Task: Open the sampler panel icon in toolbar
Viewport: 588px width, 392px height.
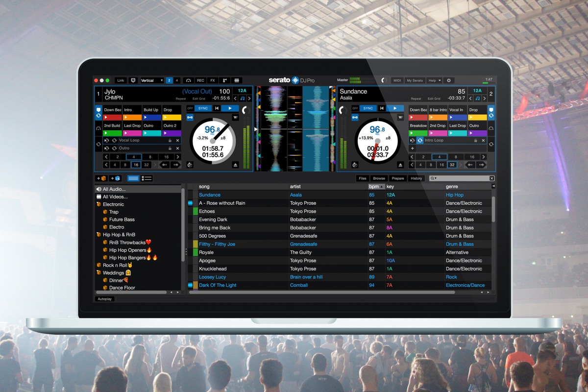Action: point(225,80)
